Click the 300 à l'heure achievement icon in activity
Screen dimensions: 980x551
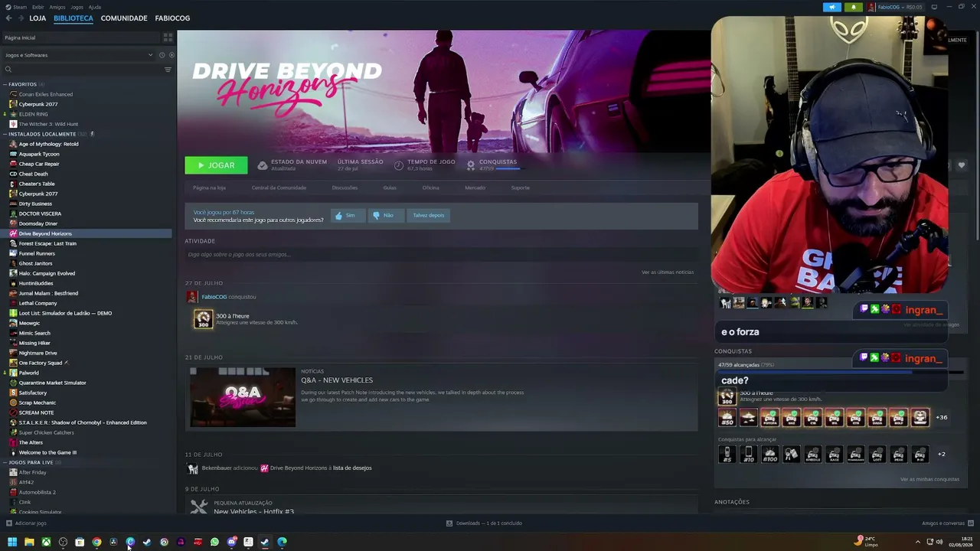pos(203,318)
